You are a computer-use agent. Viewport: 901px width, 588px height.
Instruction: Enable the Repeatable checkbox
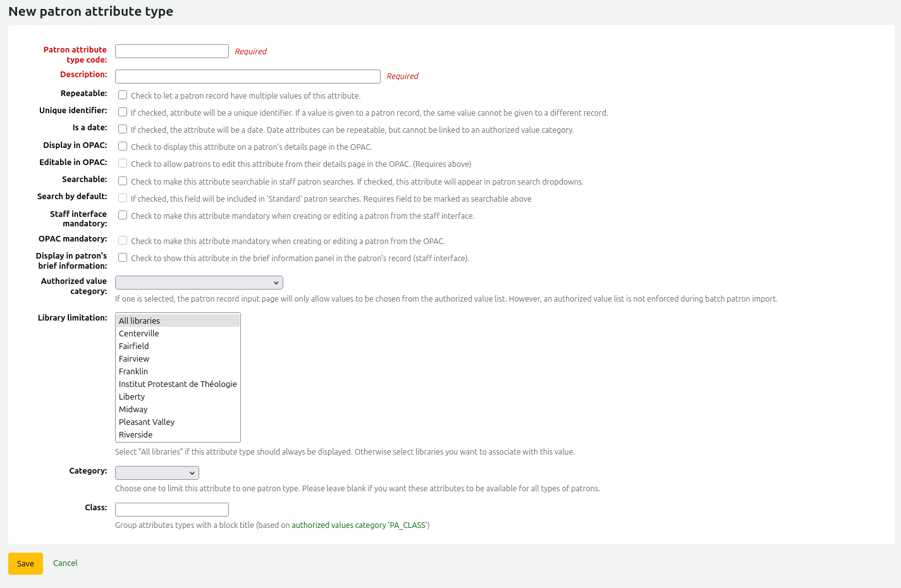123,95
